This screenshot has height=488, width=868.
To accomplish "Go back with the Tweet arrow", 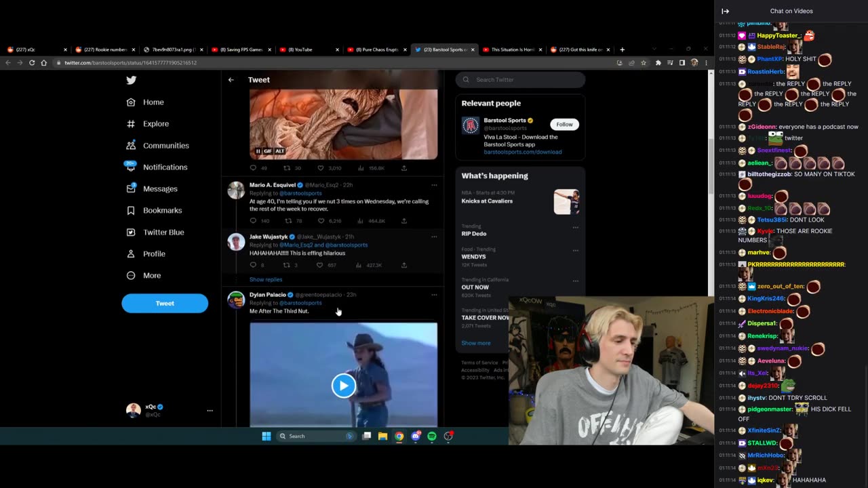I will (231, 80).
